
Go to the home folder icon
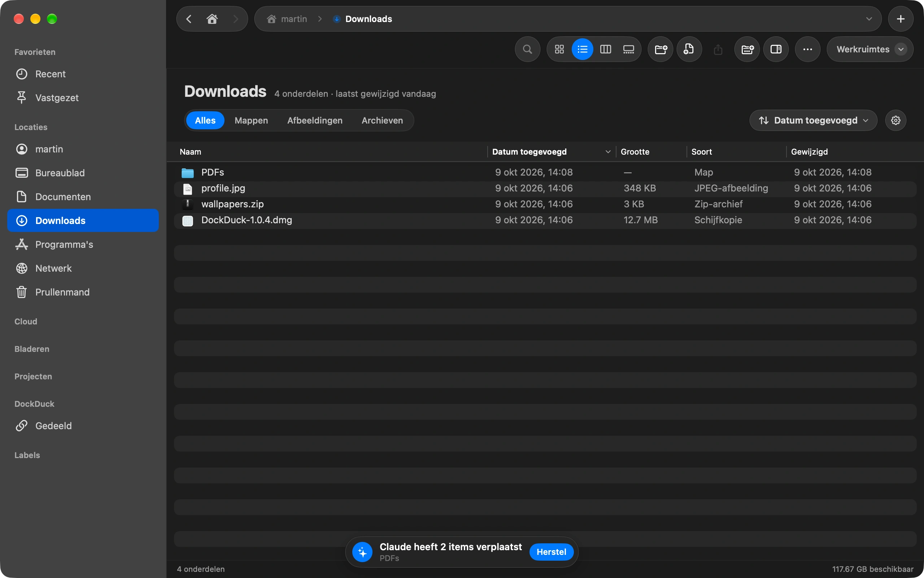click(212, 19)
